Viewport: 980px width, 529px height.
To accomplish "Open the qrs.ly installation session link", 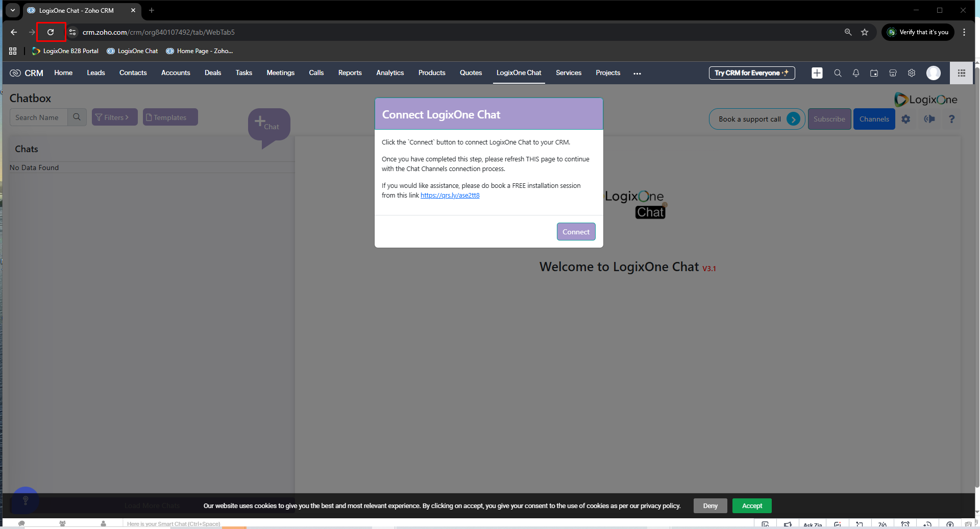I will (450, 196).
